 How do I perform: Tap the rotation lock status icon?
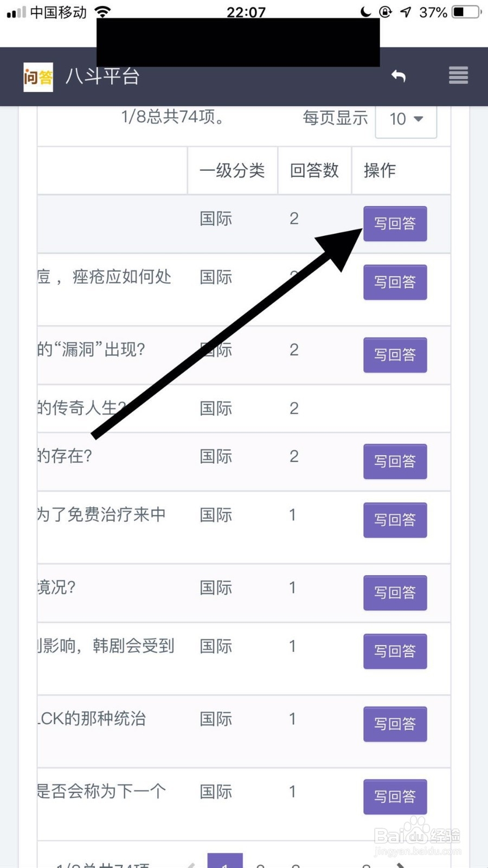click(386, 12)
